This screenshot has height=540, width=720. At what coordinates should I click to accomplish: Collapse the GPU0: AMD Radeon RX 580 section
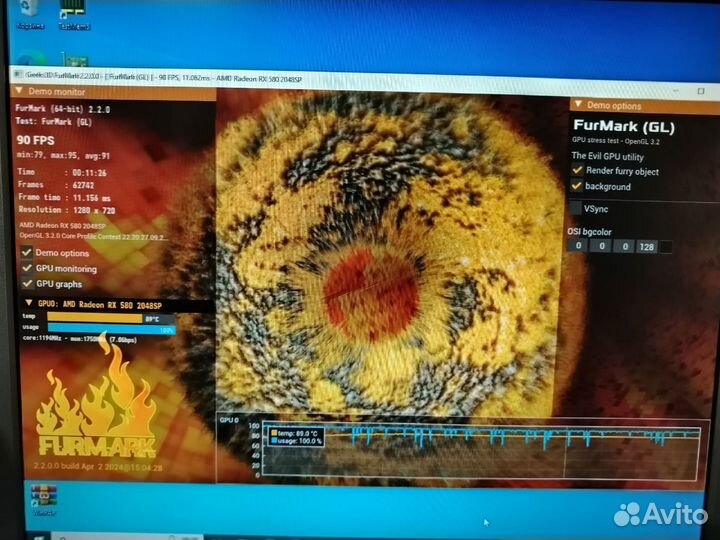coord(29,303)
